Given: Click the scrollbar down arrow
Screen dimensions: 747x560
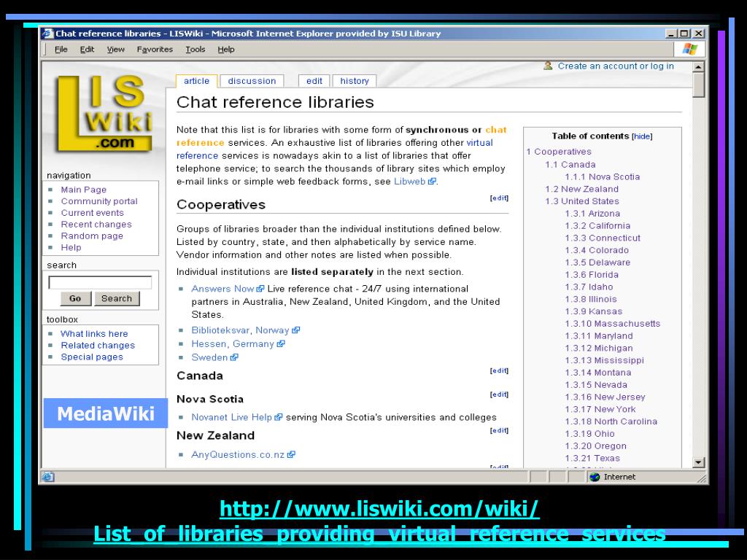Looking at the screenshot, I should (698, 462).
